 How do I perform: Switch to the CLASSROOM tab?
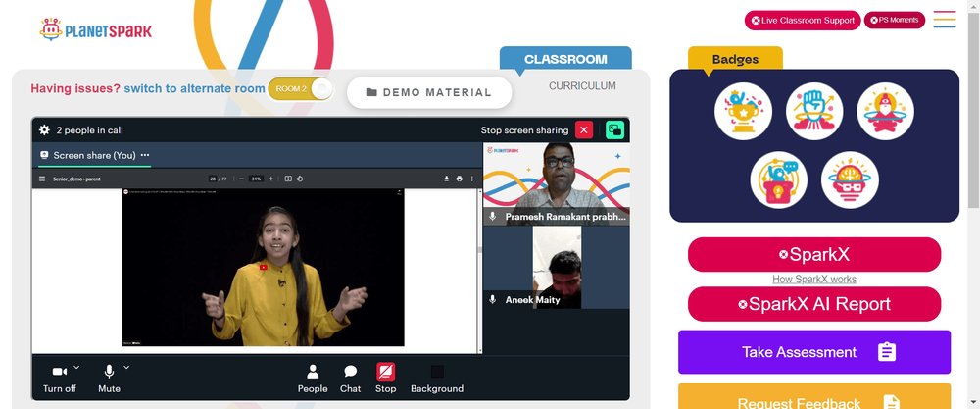pyautogui.click(x=565, y=60)
